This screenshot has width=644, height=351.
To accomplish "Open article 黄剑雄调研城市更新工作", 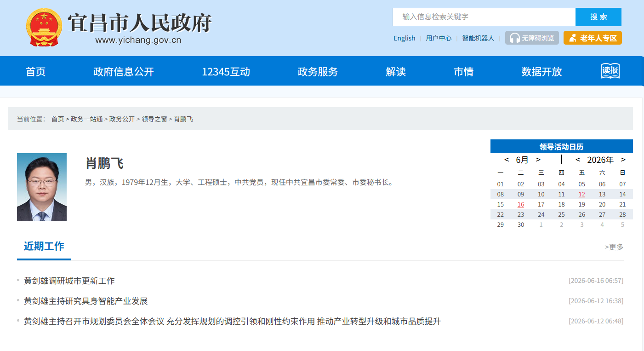I will pos(69,281).
